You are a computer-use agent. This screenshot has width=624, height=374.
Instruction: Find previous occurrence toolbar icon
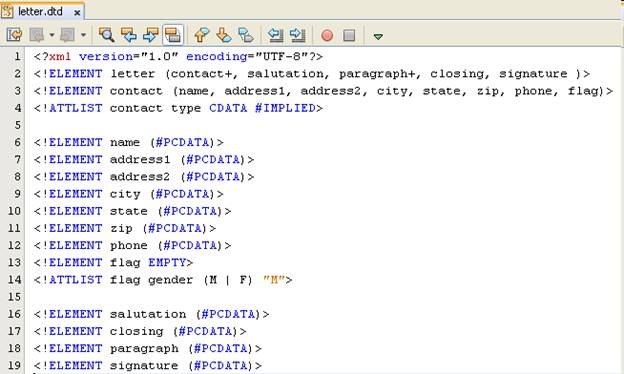pyautogui.click(x=129, y=35)
